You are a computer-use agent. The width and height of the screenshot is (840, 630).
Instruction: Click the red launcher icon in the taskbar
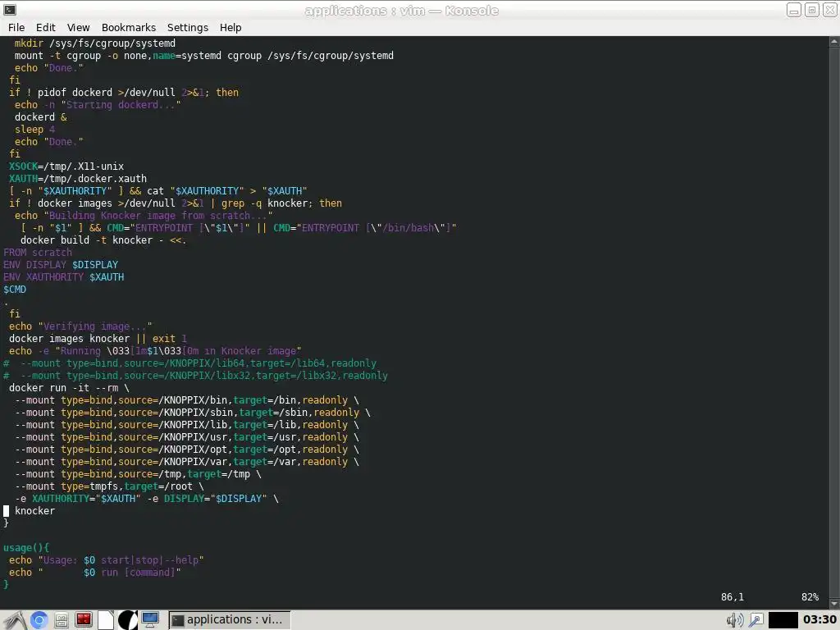(84, 620)
